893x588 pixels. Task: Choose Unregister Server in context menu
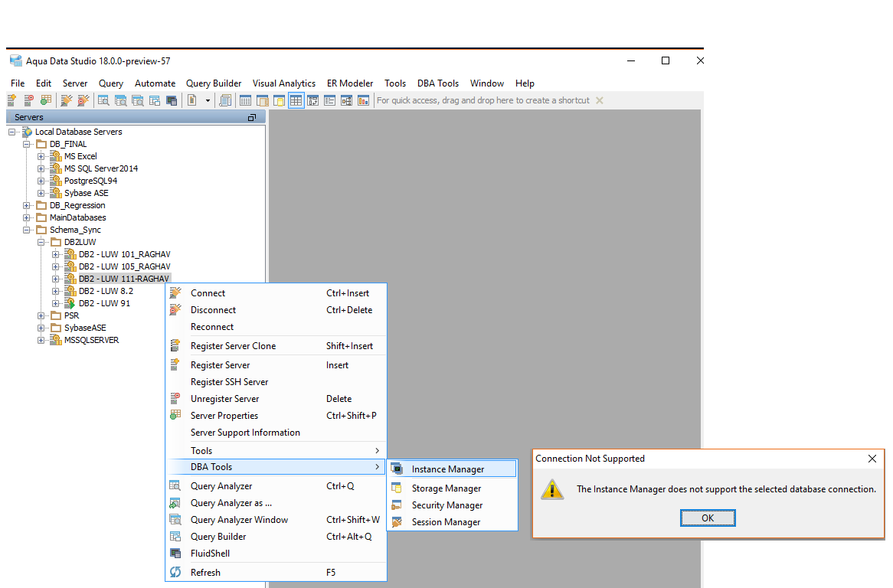click(276, 399)
